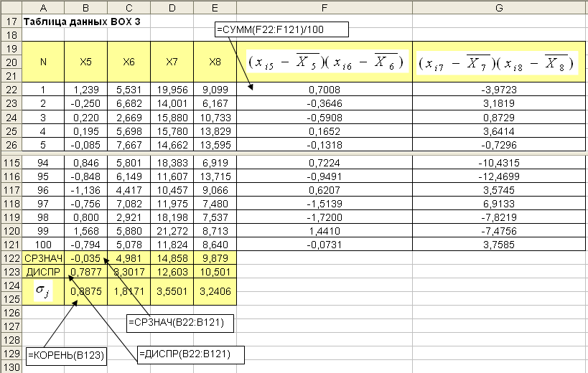The height and width of the screenshot is (373, 588).
Task: Select row 121 header
Action: pos(11,245)
